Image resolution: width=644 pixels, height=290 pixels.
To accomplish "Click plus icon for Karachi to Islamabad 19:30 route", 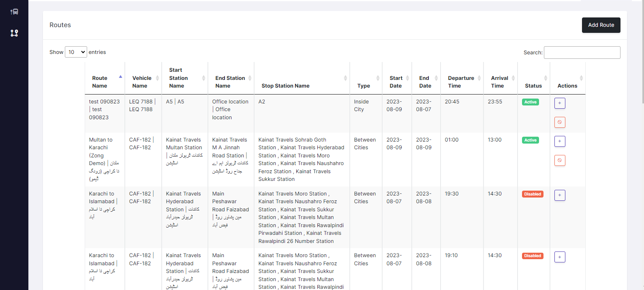I will [560, 195].
